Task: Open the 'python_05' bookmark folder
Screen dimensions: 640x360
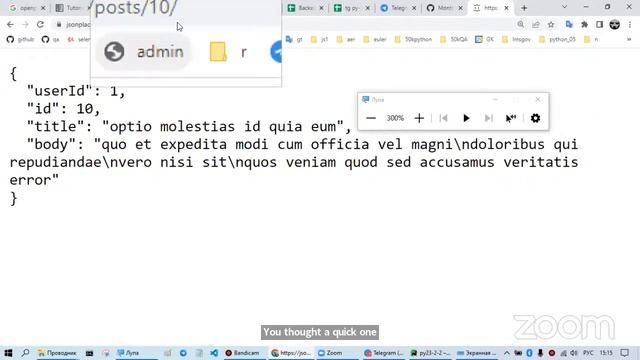Action: pos(557,40)
